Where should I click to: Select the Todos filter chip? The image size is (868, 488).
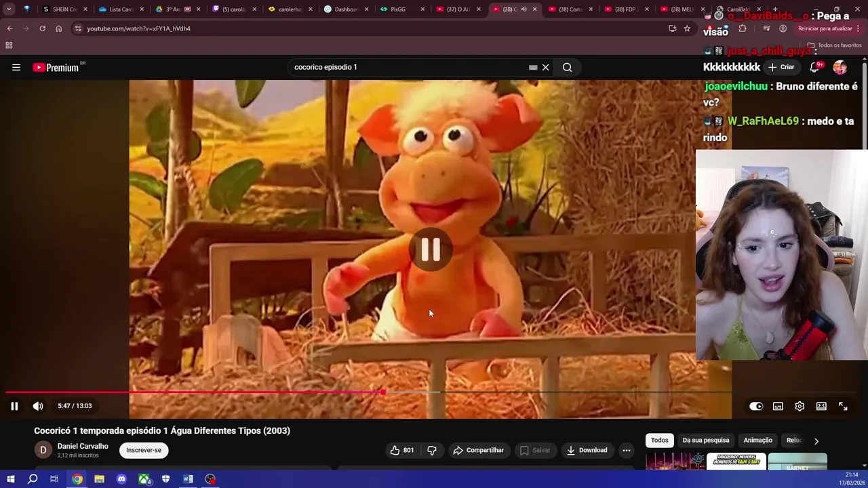(x=660, y=441)
